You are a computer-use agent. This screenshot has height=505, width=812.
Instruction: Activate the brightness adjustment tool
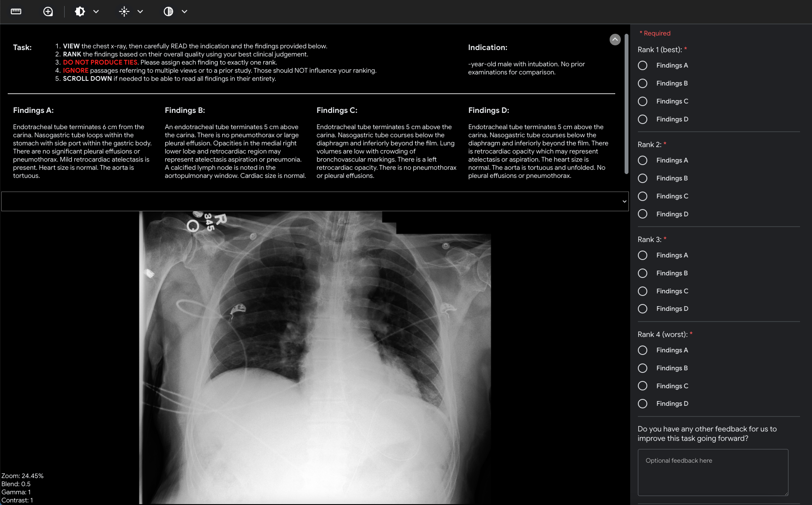pos(124,12)
